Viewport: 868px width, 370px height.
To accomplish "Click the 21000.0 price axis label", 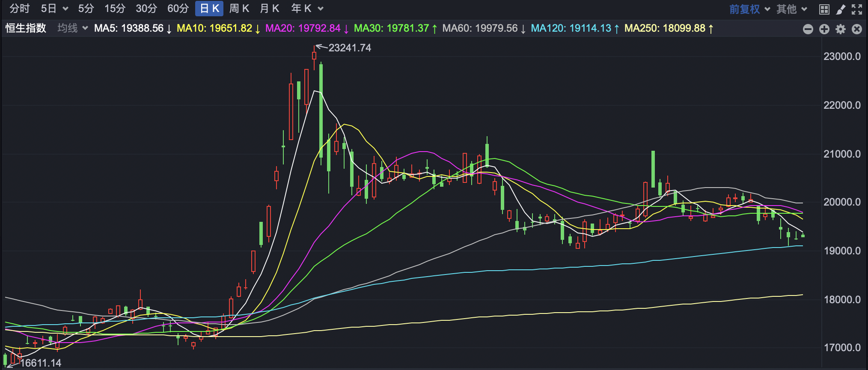I will pyautogui.click(x=842, y=154).
